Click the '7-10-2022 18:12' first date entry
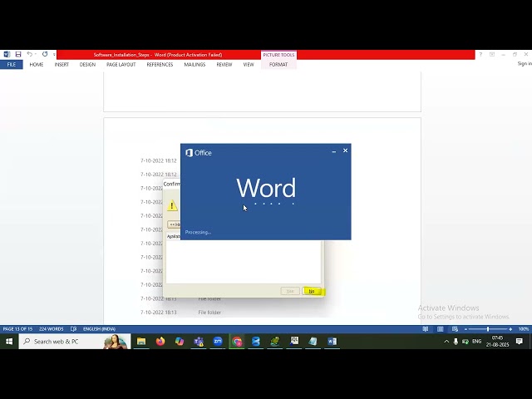This screenshot has height=399, width=532. pyautogui.click(x=159, y=160)
